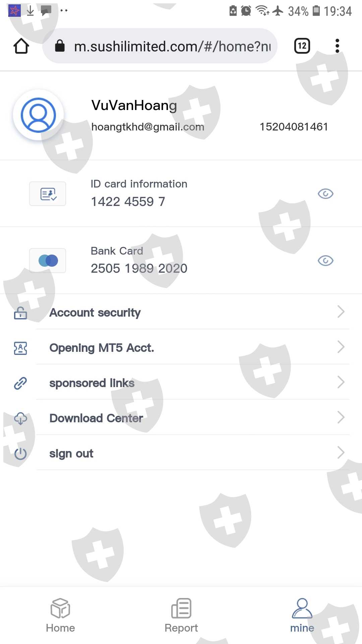
Task: Expand the Opening MT5 Acct. chevron
Action: point(341,347)
